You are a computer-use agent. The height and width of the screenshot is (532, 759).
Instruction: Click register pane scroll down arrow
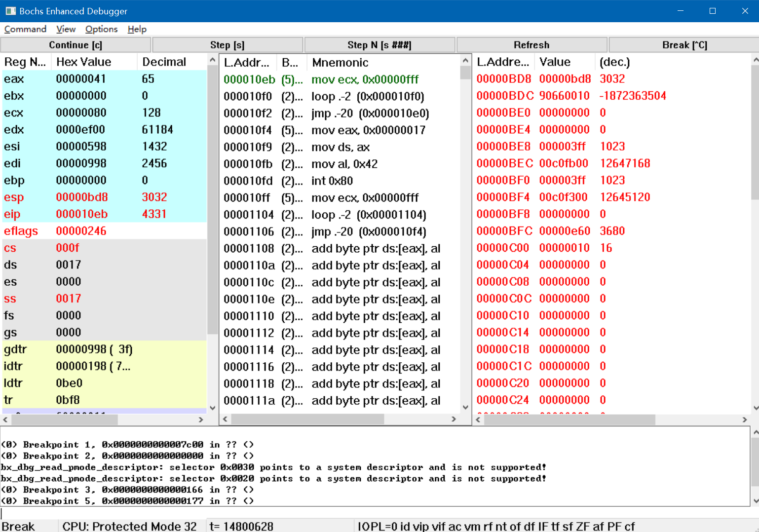coord(213,408)
